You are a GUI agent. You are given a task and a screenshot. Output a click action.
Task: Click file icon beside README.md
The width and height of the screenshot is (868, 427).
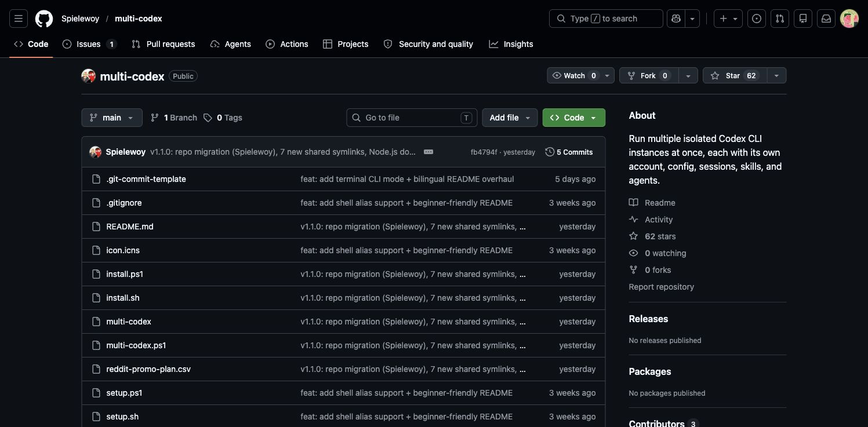[96, 227]
